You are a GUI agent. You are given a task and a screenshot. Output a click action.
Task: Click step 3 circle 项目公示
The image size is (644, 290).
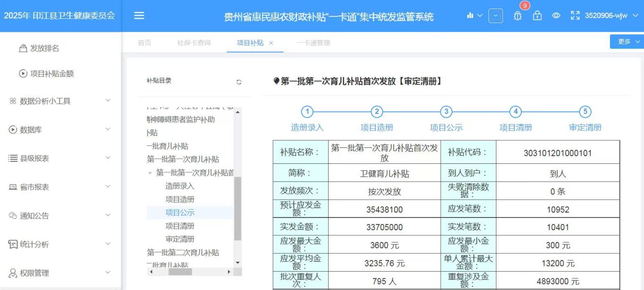[446, 112]
